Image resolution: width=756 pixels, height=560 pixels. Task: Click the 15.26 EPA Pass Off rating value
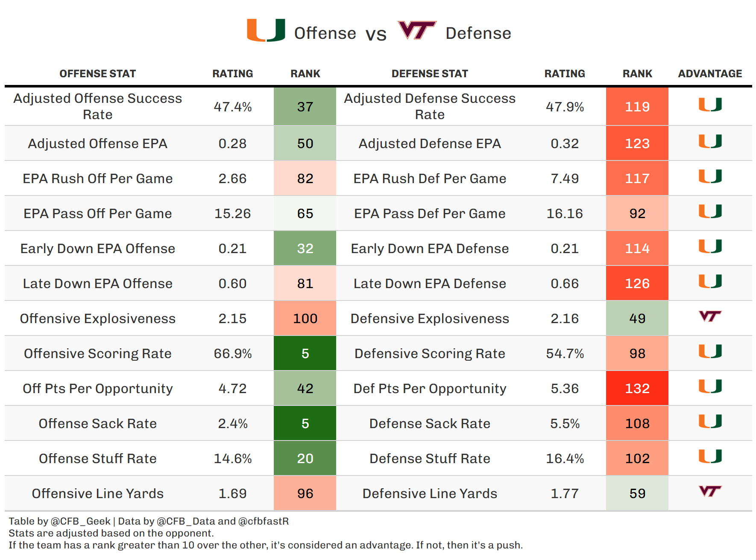pyautogui.click(x=232, y=213)
